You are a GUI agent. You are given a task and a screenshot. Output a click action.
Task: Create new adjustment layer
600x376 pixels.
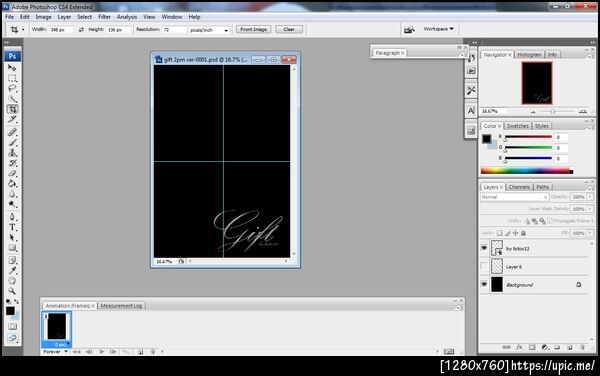[x=545, y=347]
